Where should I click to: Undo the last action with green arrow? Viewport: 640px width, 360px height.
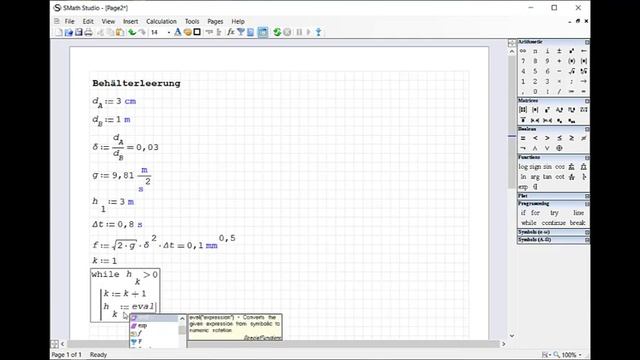pyautogui.click(x=132, y=32)
